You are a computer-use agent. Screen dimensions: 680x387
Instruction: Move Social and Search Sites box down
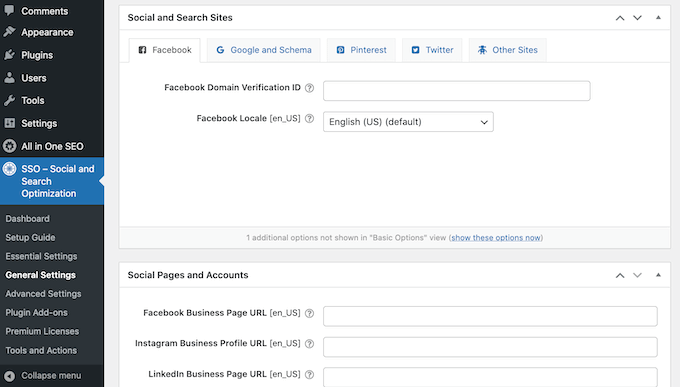(x=637, y=18)
